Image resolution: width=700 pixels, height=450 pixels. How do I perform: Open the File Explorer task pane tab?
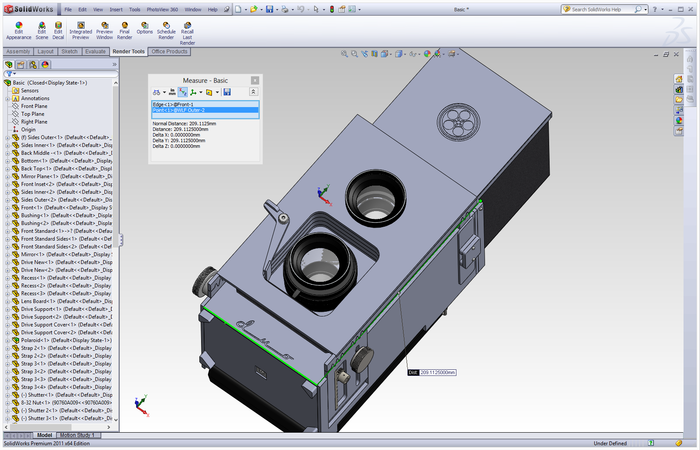pos(679,100)
